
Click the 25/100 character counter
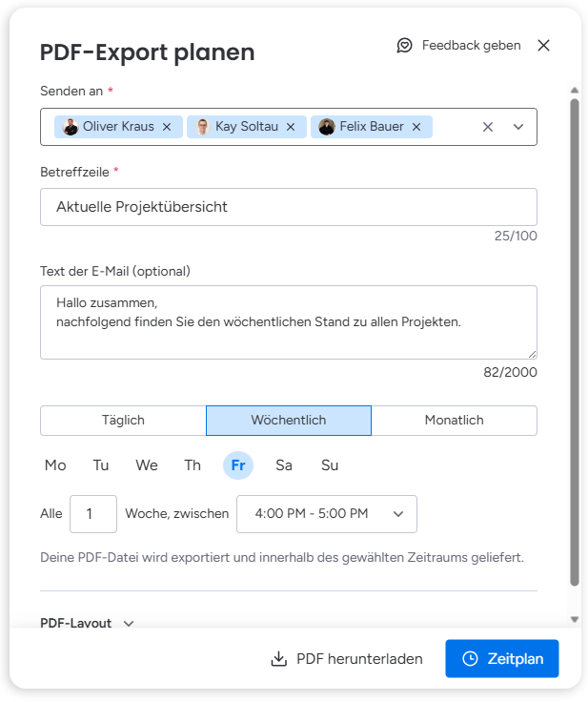[x=516, y=236]
